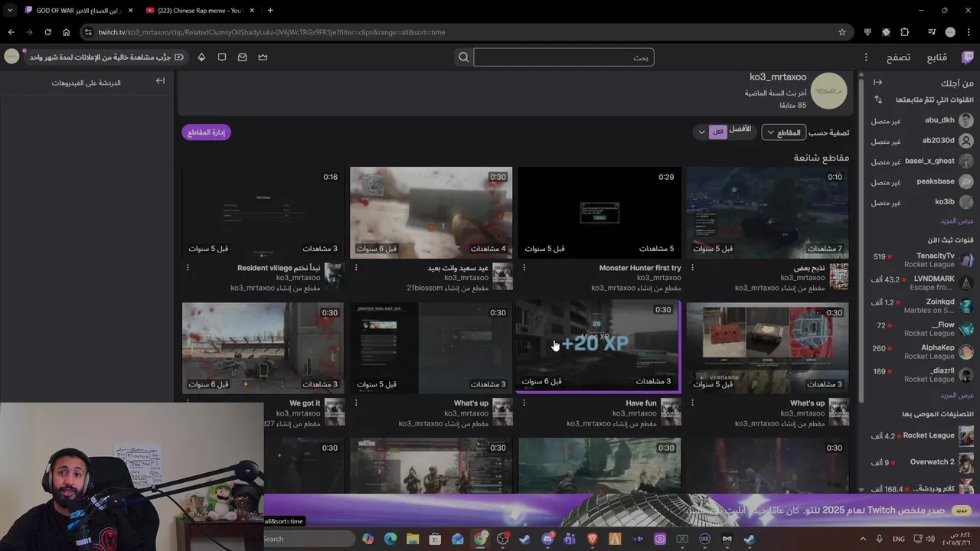This screenshot has height=551, width=980.
Task: Click the Twitch search input field
Action: point(563,57)
